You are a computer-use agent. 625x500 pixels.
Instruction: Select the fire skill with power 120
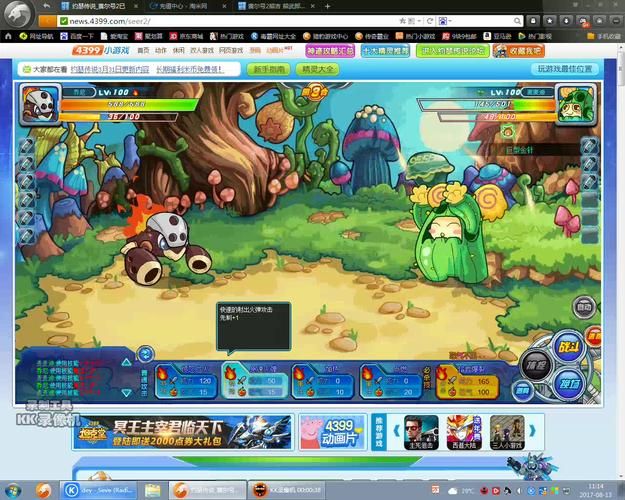[x=186, y=382]
